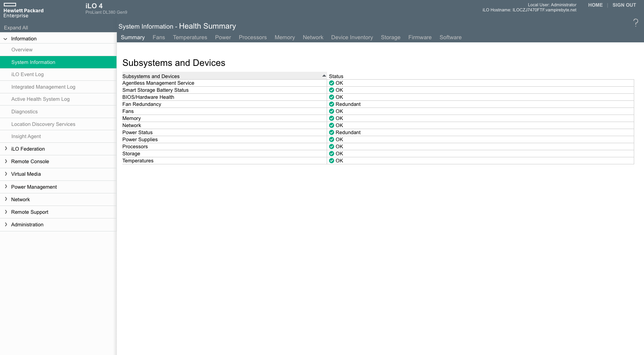The height and width of the screenshot is (355, 644).
Task: Select the Agentless Management Service row
Action: tap(378, 83)
